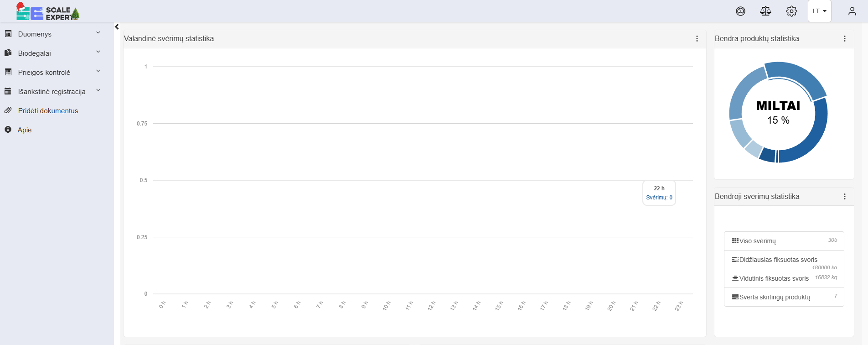Open the user profile icon
Screen dimensions: 868x345
pyautogui.click(x=852, y=11)
